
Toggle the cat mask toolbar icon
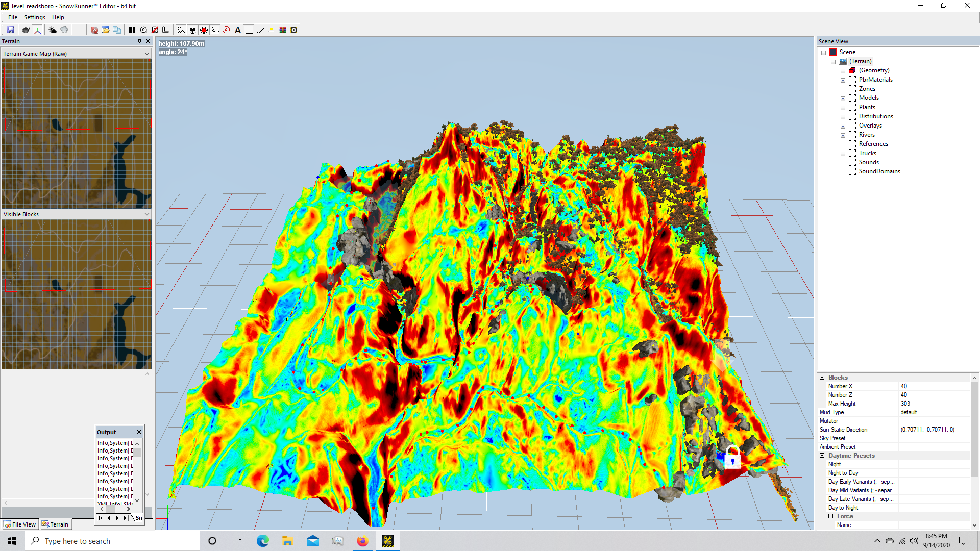pyautogui.click(x=192, y=30)
